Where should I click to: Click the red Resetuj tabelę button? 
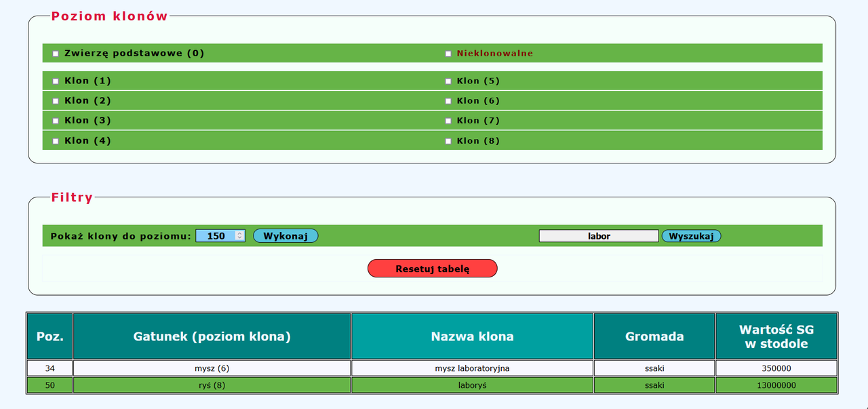pyautogui.click(x=433, y=269)
